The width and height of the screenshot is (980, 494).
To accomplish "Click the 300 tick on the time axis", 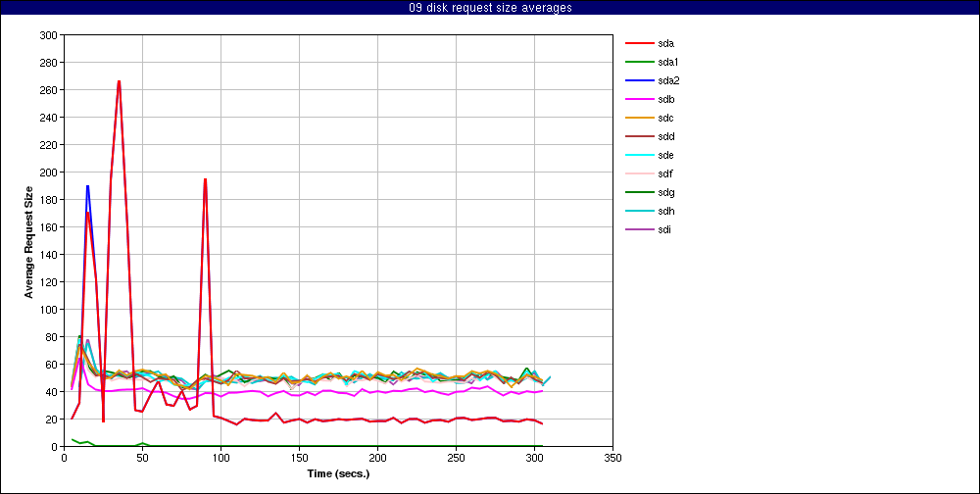I will pyautogui.click(x=534, y=458).
